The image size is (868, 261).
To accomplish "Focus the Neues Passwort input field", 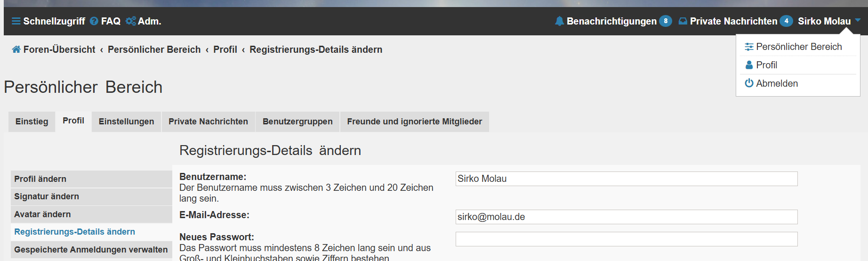I will click(626, 239).
